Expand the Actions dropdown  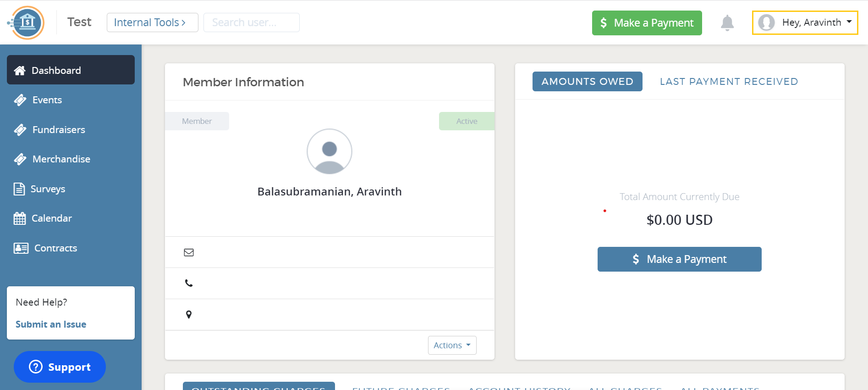tap(452, 345)
